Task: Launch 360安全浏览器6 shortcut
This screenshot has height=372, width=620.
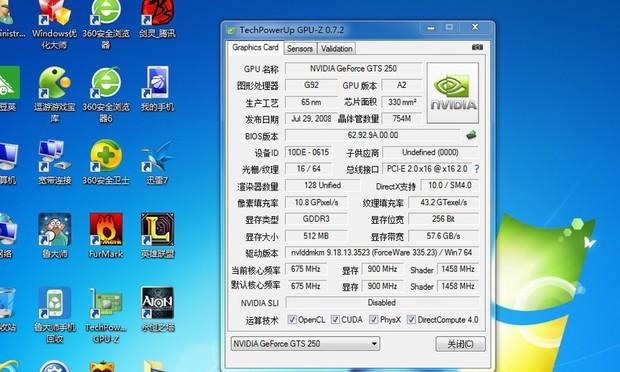Action: [x=106, y=95]
